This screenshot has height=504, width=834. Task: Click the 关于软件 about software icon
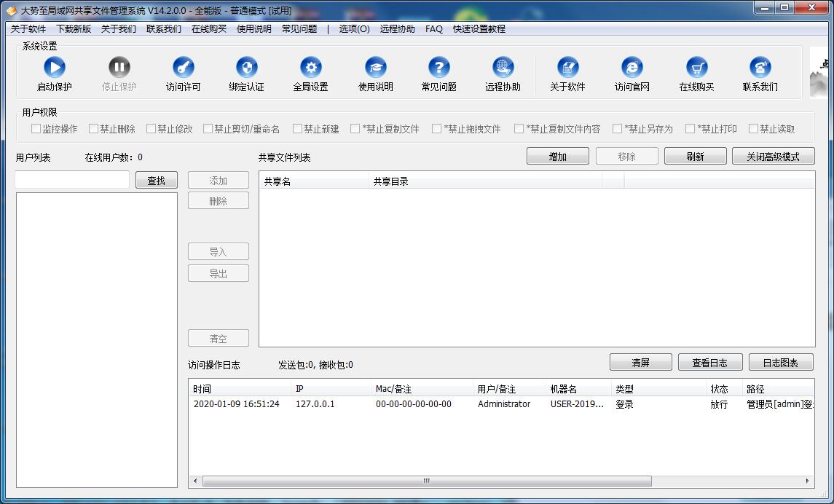567,73
